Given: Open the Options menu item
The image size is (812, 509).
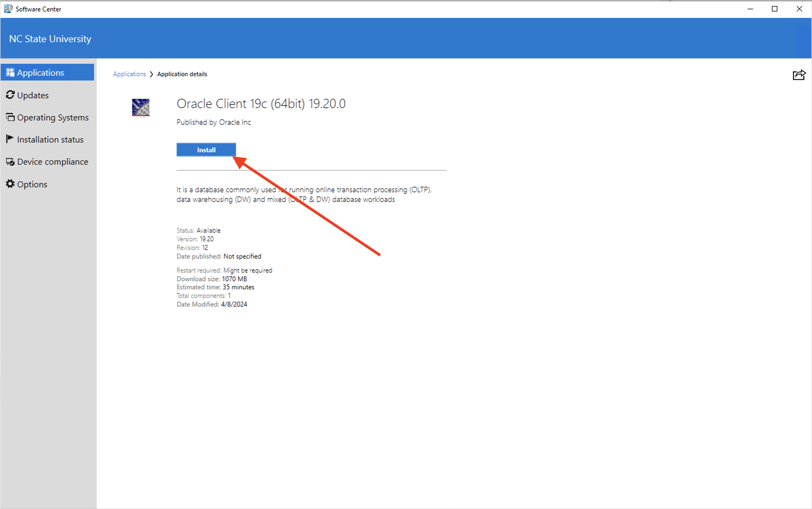Looking at the screenshot, I should pos(32,185).
